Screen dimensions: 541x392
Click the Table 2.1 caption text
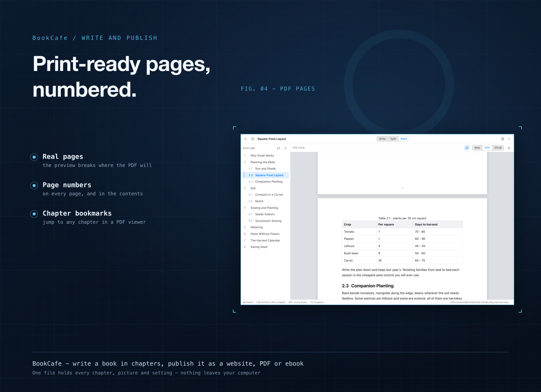click(402, 218)
